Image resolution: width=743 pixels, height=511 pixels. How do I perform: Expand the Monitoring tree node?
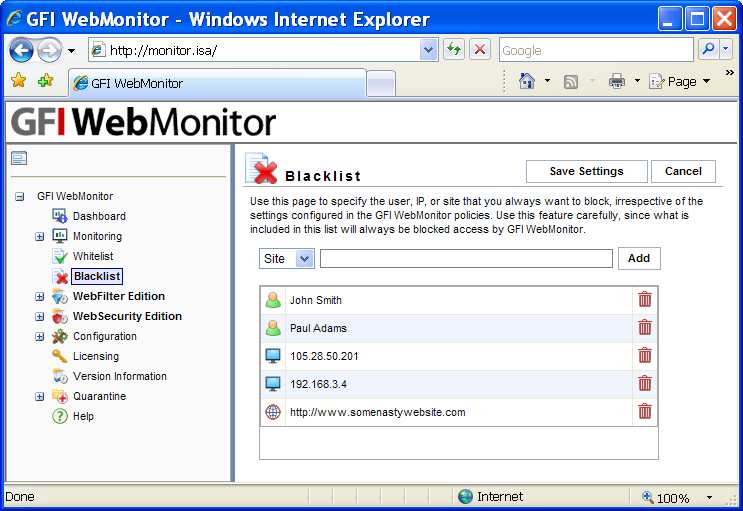point(39,236)
